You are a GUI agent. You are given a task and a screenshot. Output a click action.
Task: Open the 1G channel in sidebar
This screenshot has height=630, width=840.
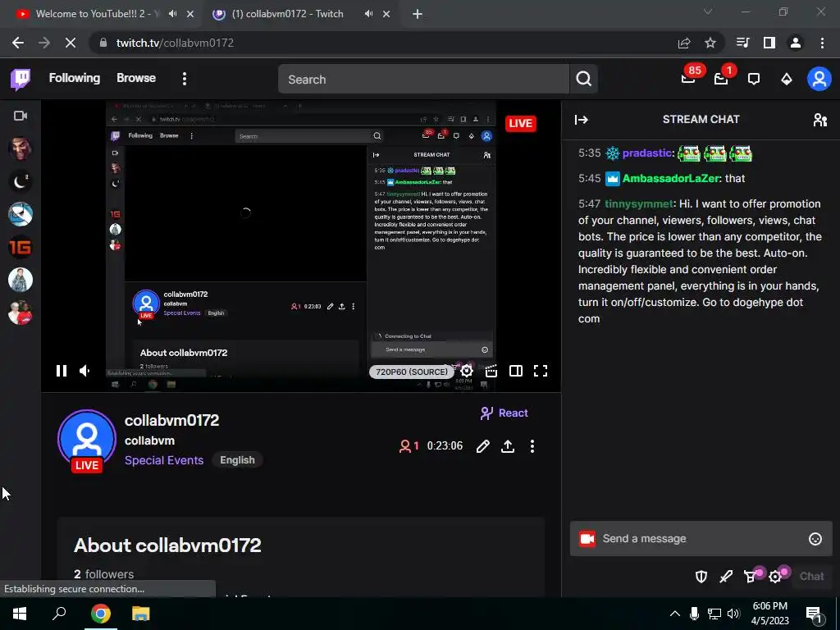(21, 247)
